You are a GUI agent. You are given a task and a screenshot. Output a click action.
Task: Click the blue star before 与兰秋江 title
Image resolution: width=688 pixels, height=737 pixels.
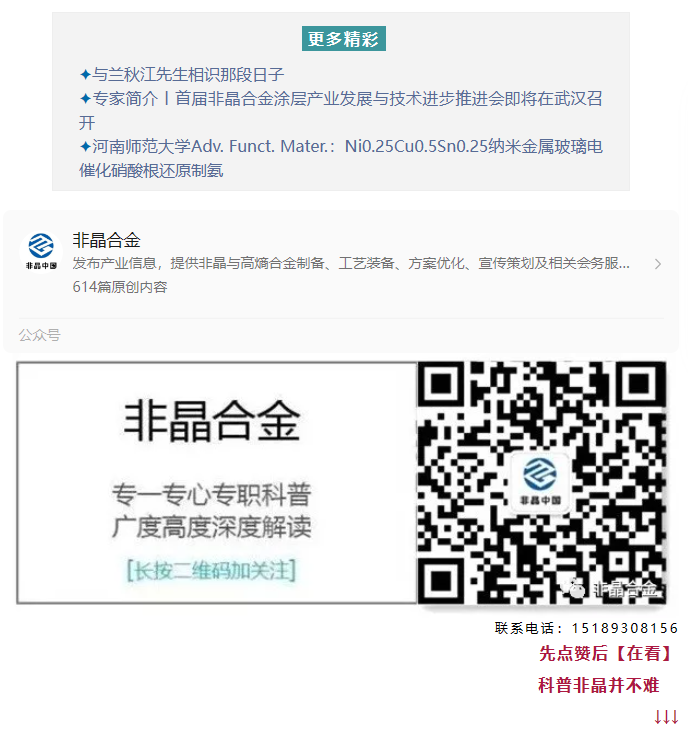point(85,74)
